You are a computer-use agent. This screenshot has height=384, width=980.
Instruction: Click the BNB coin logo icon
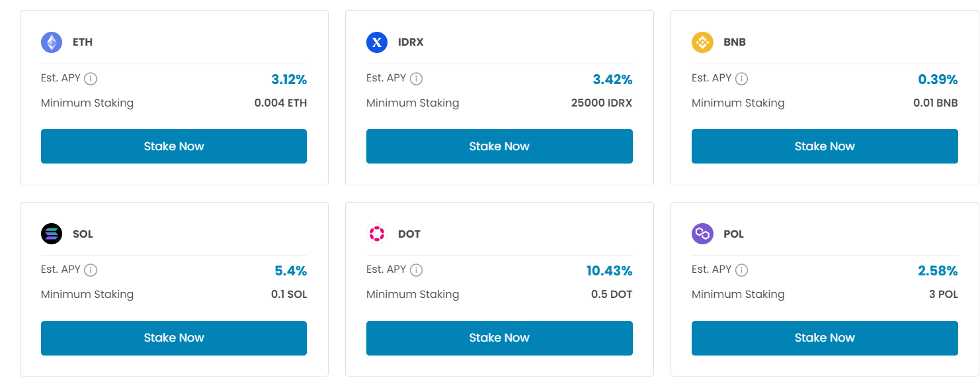[x=702, y=42]
